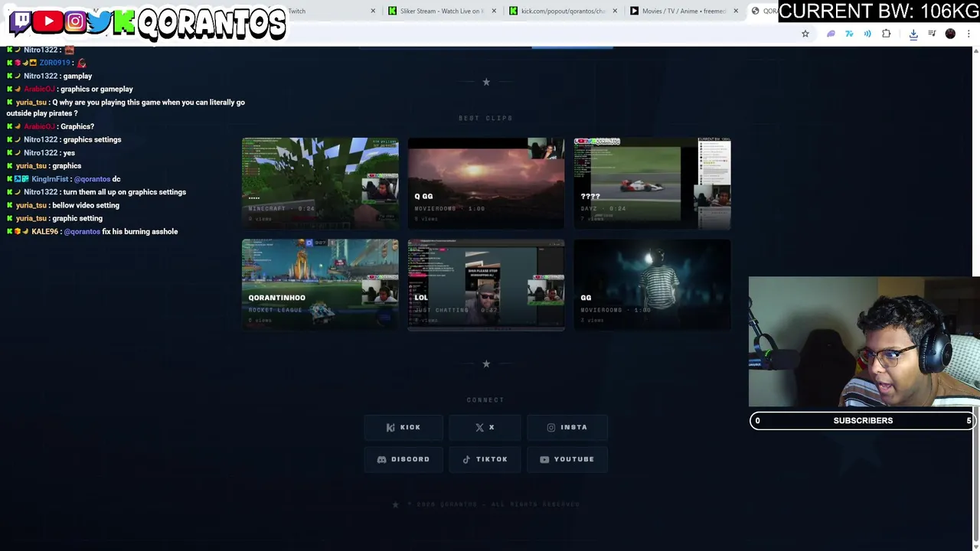
Task: Open the browser profile avatar
Action: point(950,34)
